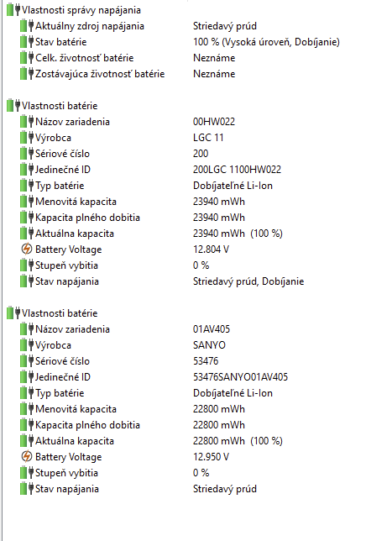Select serial number value '53476'
Screen dimensions: 392x541
click(x=206, y=361)
